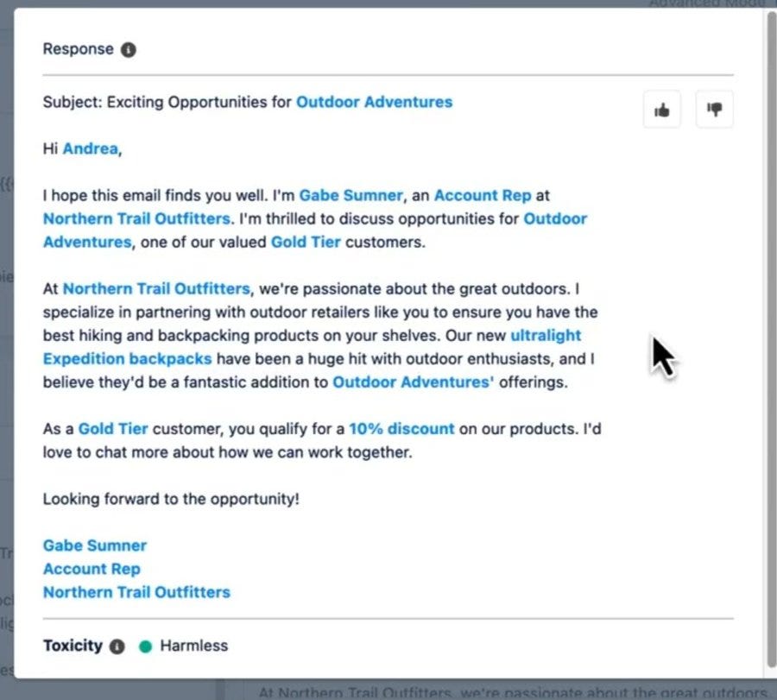Give the response a thumbs up
This screenshot has width=777, height=700.
pyautogui.click(x=661, y=110)
